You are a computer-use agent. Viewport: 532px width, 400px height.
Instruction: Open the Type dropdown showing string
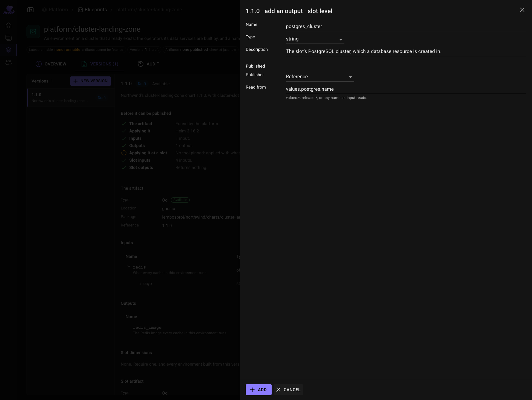point(315,39)
